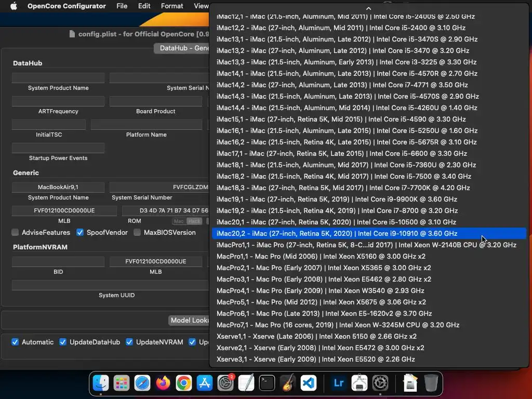The width and height of the screenshot is (532, 399).
Task: Toggle the UpdateNVRAM checkbox
Action: click(x=129, y=342)
